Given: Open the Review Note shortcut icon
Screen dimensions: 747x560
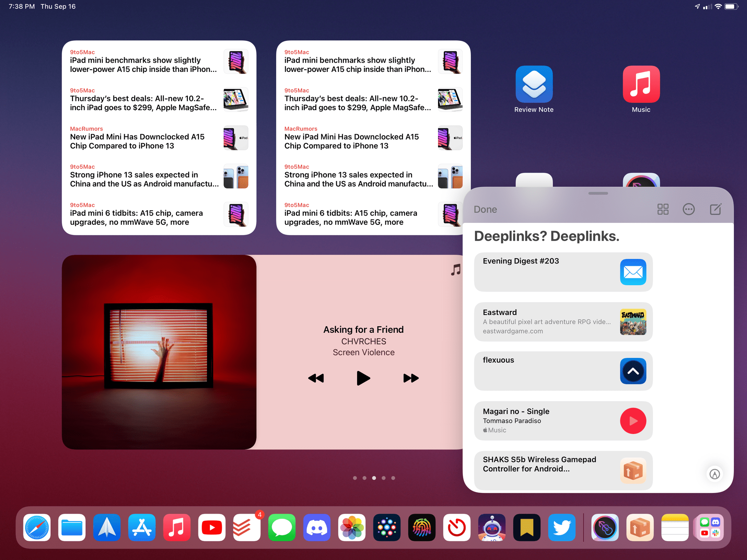Looking at the screenshot, I should 534,84.
